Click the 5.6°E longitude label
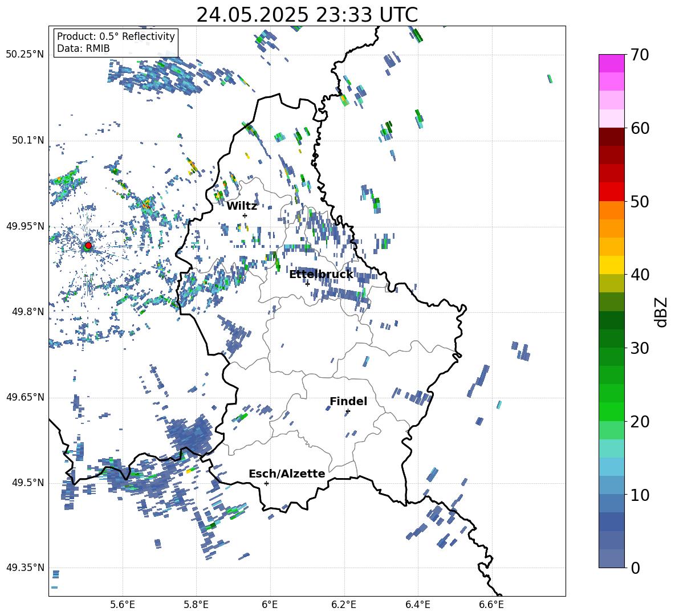 click(x=123, y=605)
